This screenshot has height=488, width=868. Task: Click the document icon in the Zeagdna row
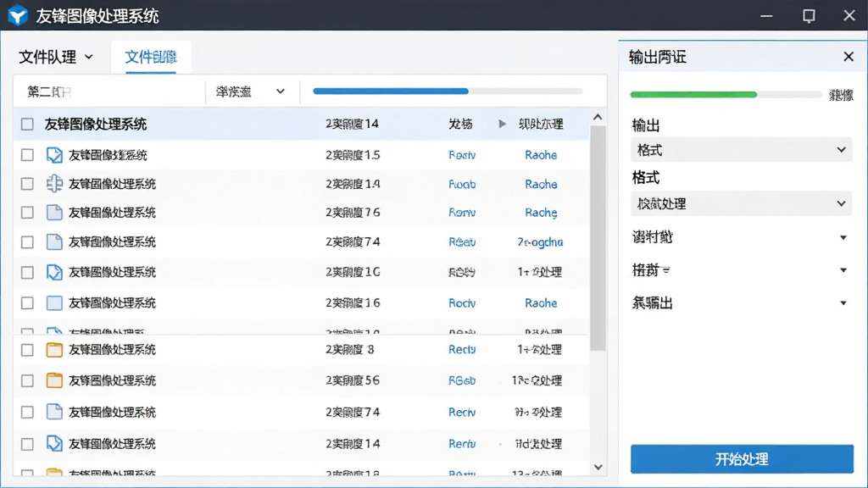coord(54,241)
